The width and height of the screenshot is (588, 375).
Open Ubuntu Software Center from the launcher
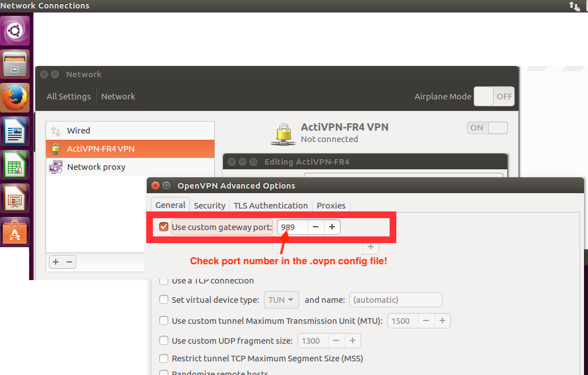(15, 232)
